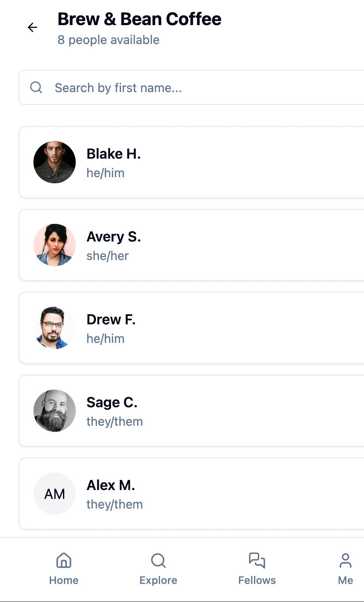The width and height of the screenshot is (364, 602).
Task: Open Blake H.'s profile photo
Action: 55,162
